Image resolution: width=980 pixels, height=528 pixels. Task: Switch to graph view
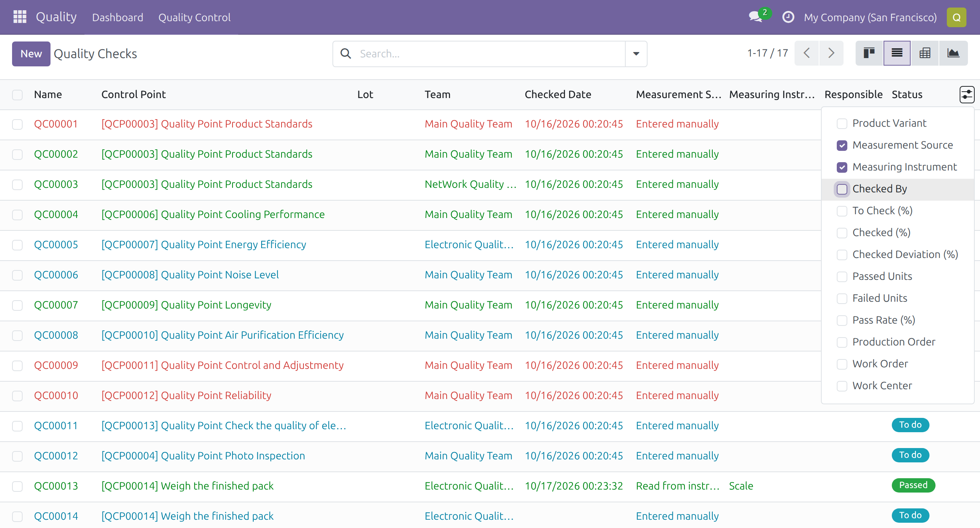(953, 53)
